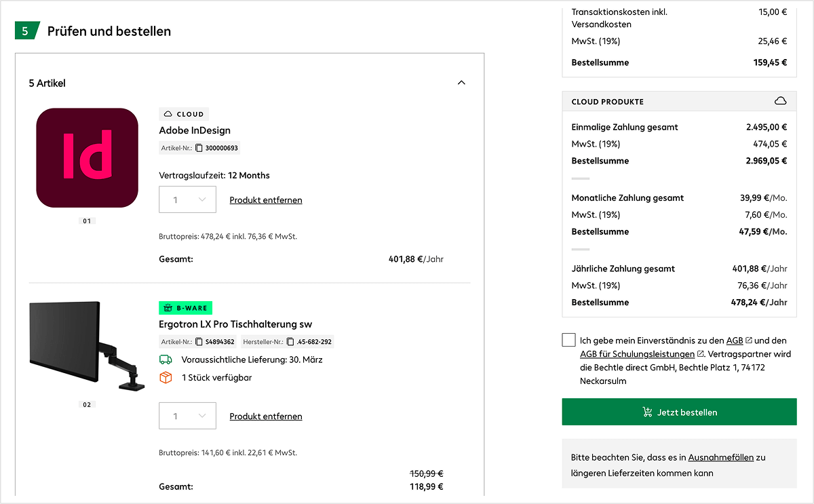Copy the Artikel-Nr. S4894362 via copy icon
This screenshot has height=504, width=814.
pyautogui.click(x=199, y=341)
